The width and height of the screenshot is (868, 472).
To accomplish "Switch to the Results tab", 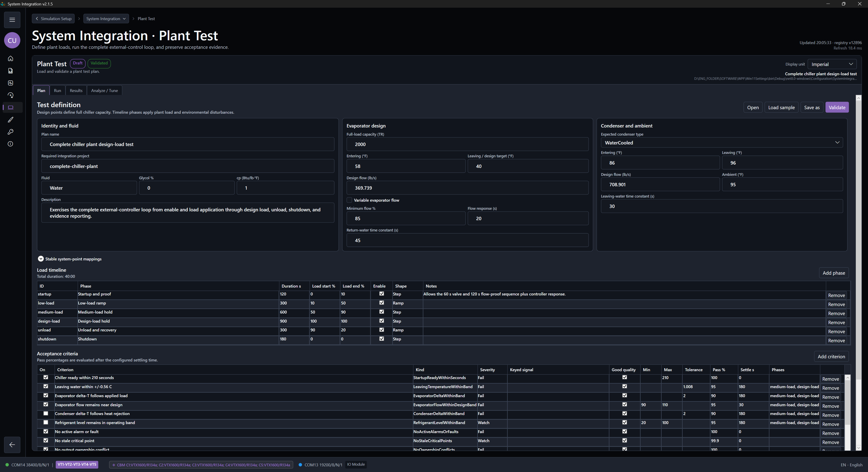I will (76, 91).
